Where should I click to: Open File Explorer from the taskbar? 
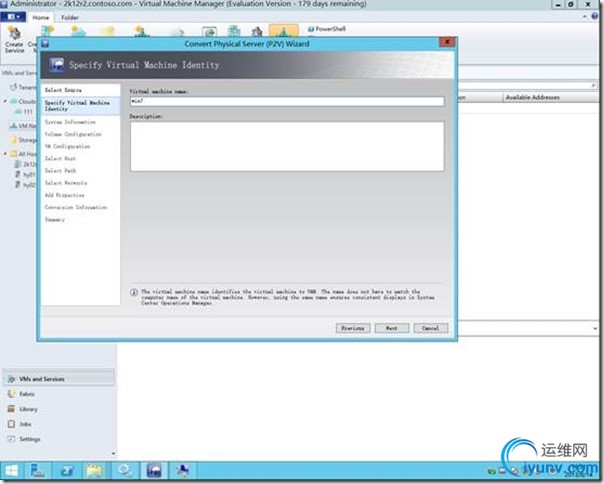pyautogui.click(x=95, y=471)
